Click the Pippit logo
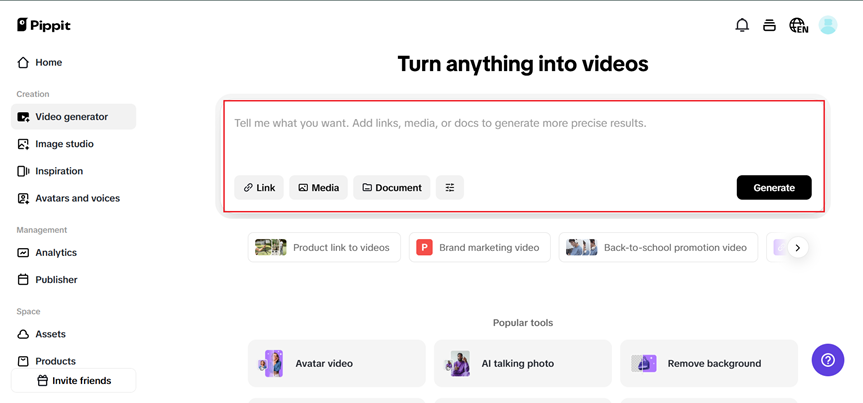Image resolution: width=863 pixels, height=403 pixels. point(44,25)
